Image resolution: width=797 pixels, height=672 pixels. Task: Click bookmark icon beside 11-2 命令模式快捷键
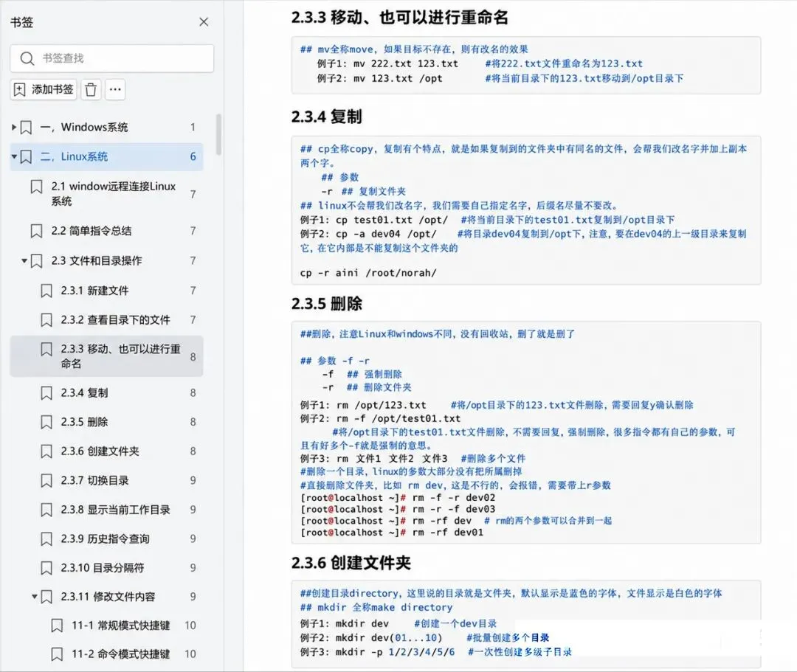click(x=57, y=654)
